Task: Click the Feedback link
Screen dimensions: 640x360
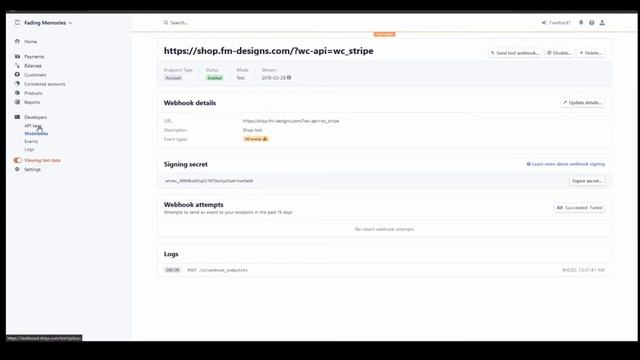Action: 556,23
